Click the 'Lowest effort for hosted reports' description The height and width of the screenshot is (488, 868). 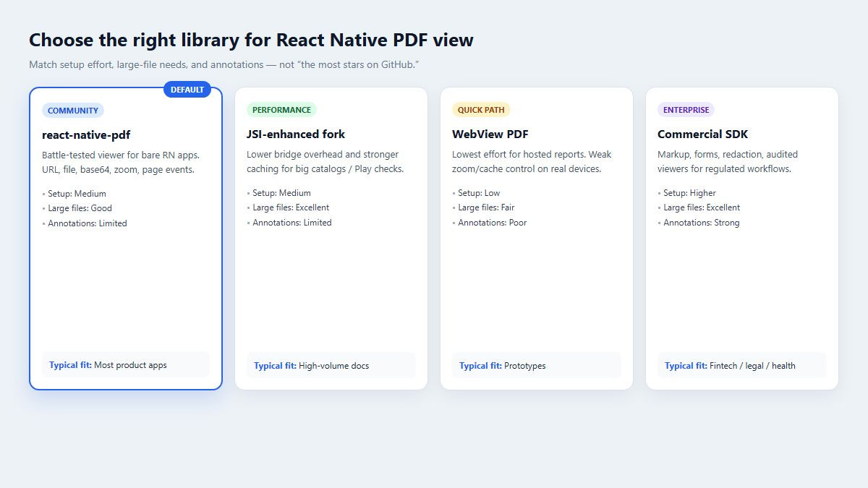(532, 161)
